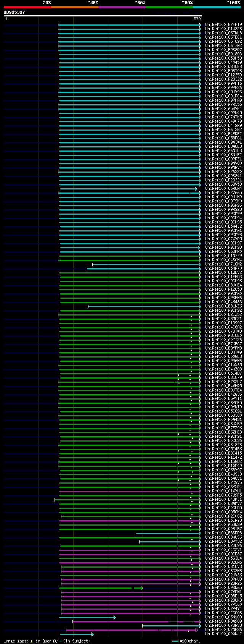Select hit label UniRef100_C6TKL8

pos(223,33)
